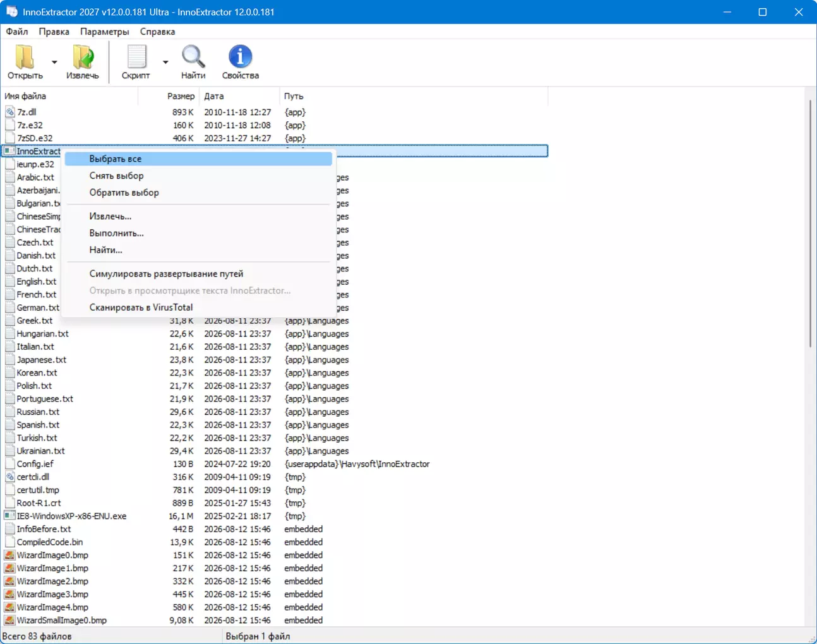Screen dimensions: 817x644
Task: Choose Сканировать в VirusTotal
Action: [198, 307]
